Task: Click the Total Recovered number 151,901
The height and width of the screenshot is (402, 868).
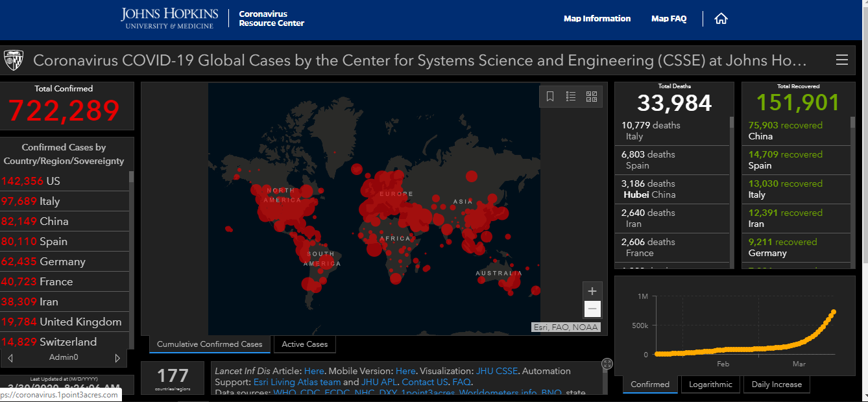Action: (x=797, y=102)
